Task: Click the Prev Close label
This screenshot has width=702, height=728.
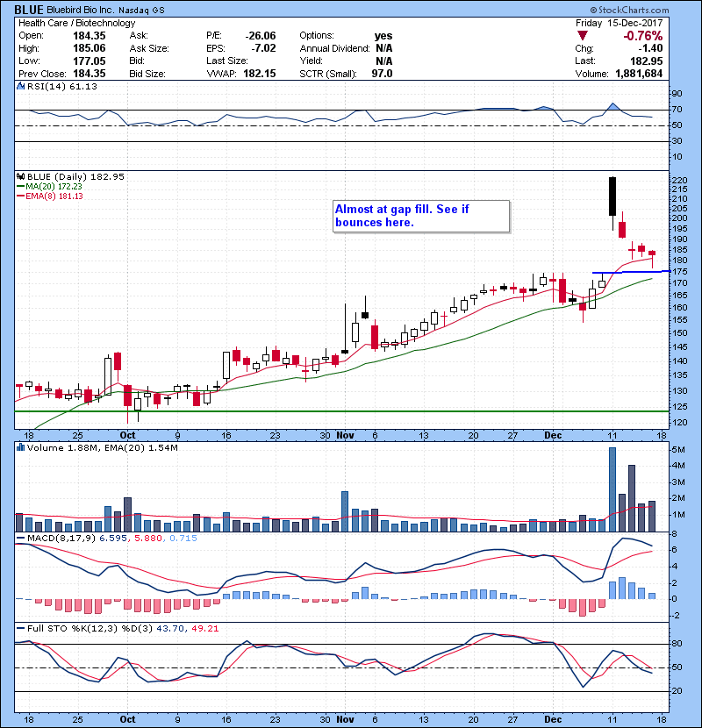Action: coord(42,74)
